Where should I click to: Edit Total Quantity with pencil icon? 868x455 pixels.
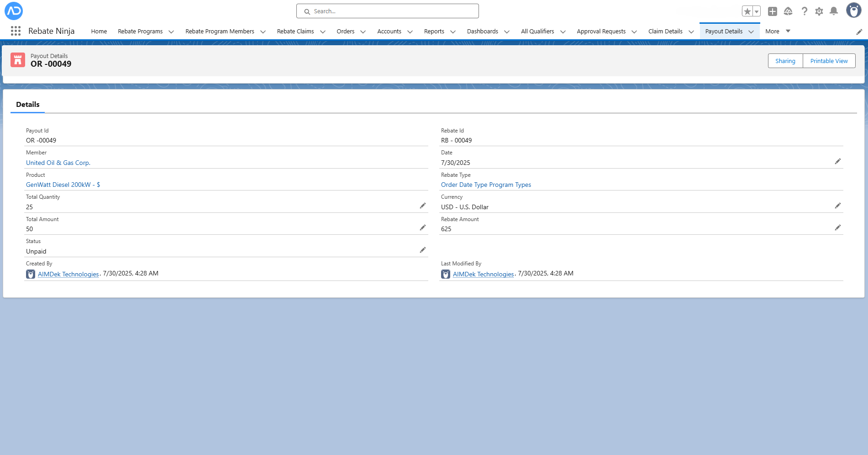423,206
